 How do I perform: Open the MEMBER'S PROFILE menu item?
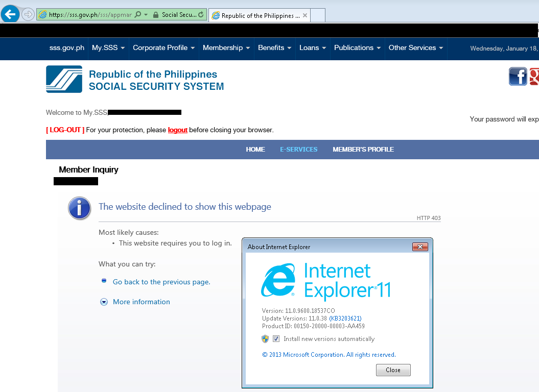coord(363,150)
